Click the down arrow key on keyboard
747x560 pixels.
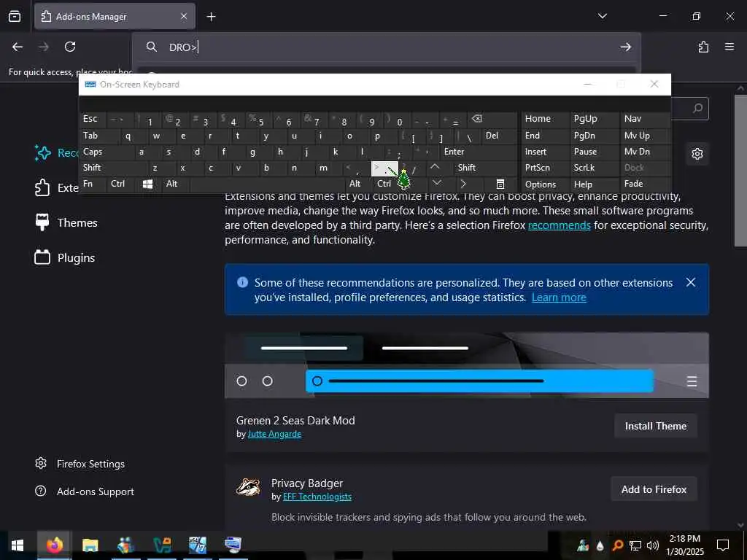click(x=439, y=184)
